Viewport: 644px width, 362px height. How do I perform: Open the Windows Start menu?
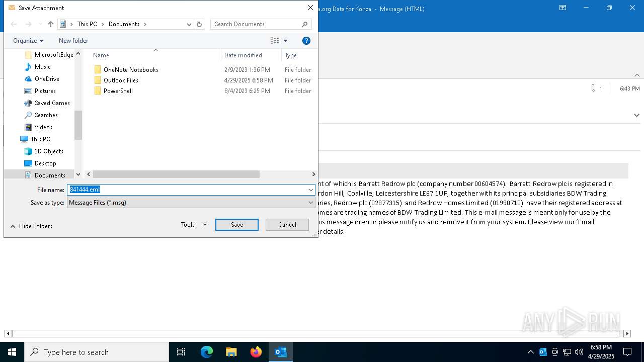12,352
